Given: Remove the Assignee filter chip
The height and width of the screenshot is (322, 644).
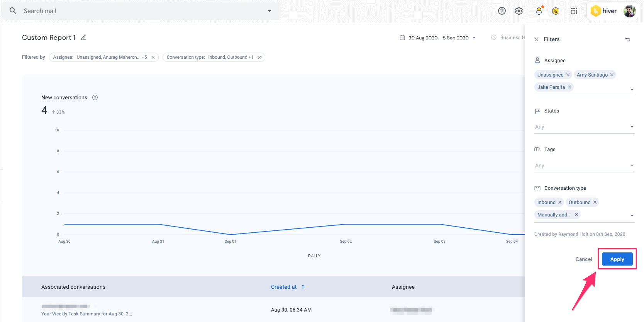Looking at the screenshot, I should click(153, 57).
